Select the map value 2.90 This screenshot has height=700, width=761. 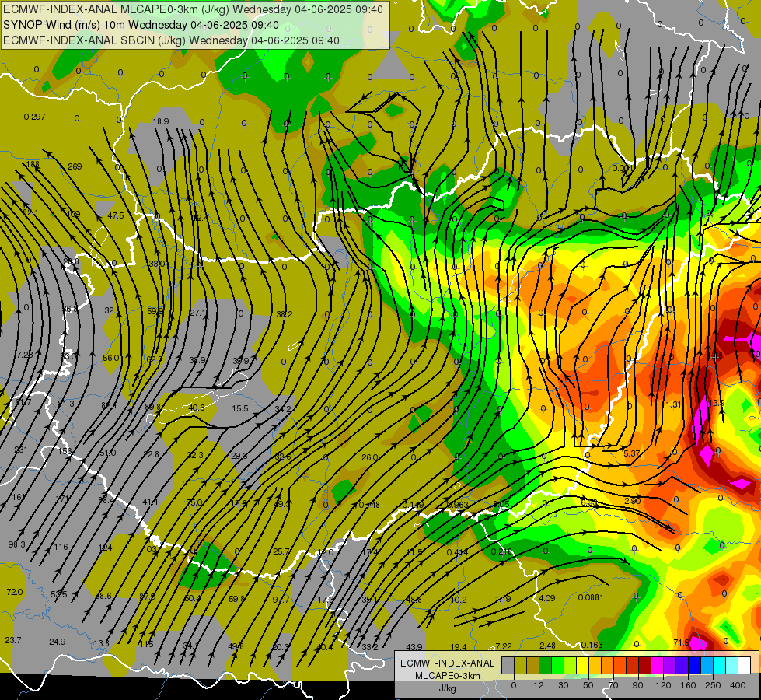[633, 501]
